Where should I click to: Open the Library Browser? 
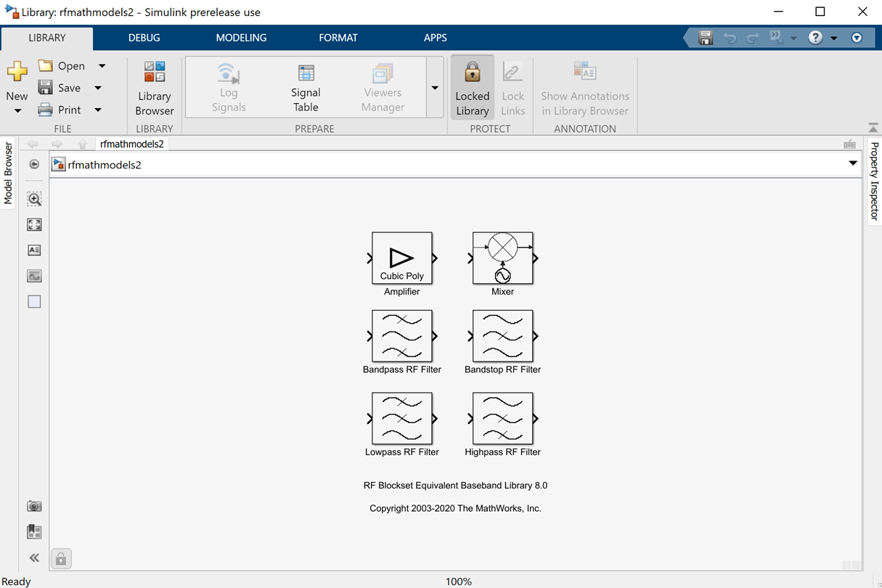[x=155, y=87]
